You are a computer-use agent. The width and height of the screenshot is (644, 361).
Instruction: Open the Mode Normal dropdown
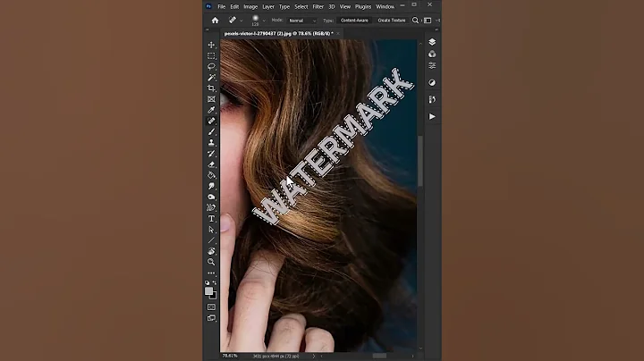pyautogui.click(x=302, y=21)
